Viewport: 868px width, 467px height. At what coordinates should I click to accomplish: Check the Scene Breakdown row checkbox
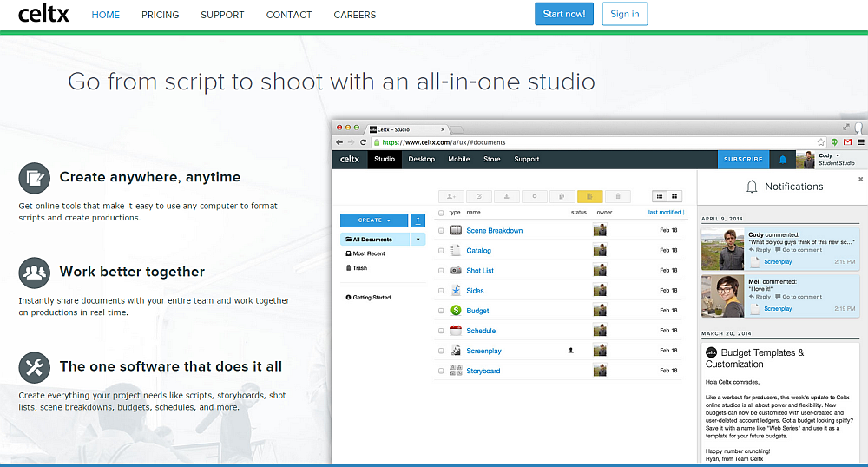coord(441,231)
